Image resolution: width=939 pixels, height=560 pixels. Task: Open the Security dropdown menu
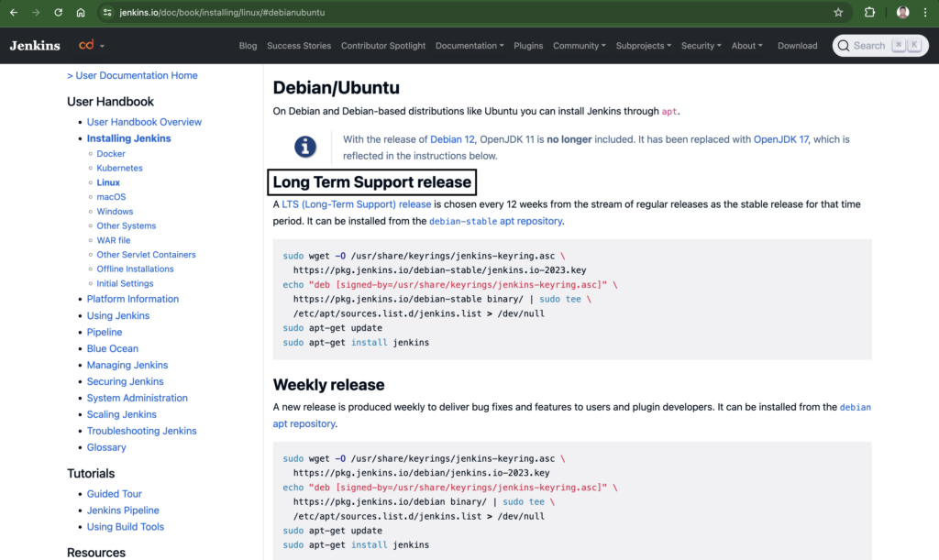tap(701, 46)
